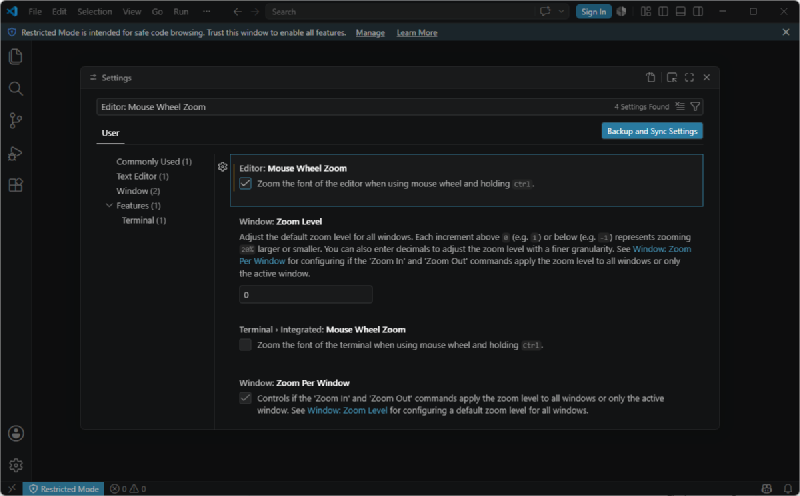
Task: Open the Extensions view
Action: coord(16,185)
